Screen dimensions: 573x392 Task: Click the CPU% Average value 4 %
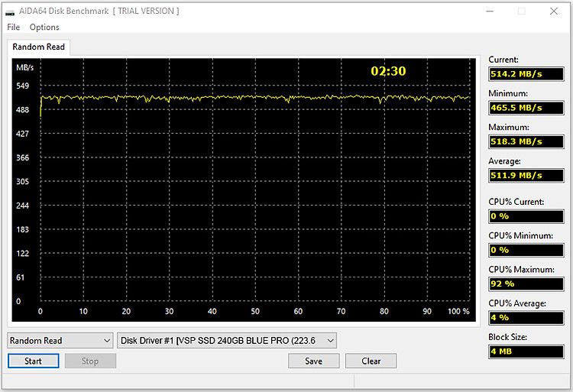point(526,318)
